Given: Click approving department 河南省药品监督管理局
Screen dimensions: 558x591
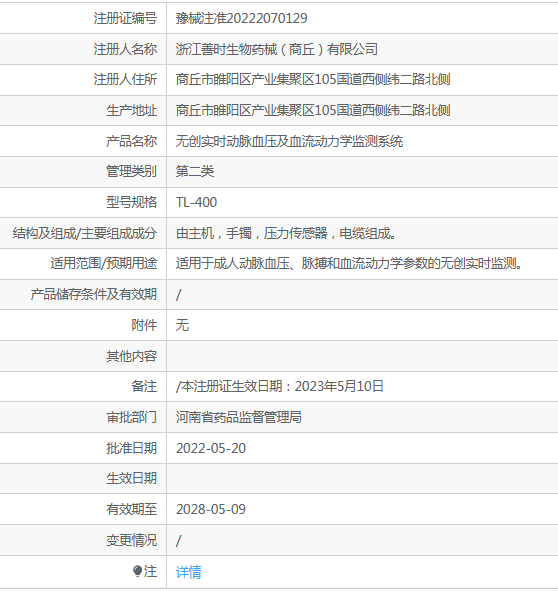Looking at the screenshot, I should coord(239,417).
